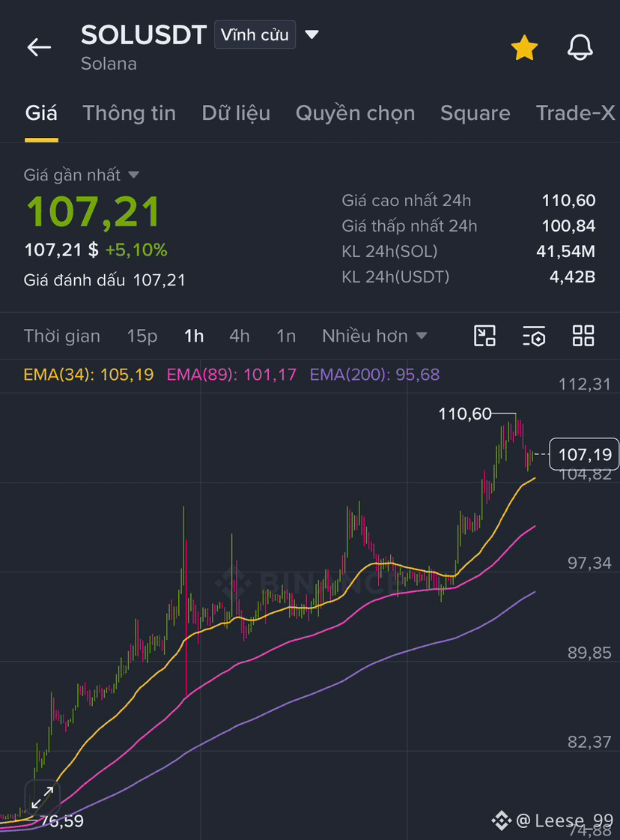
Task: Open the Quyền chọn tab
Action: (x=356, y=113)
